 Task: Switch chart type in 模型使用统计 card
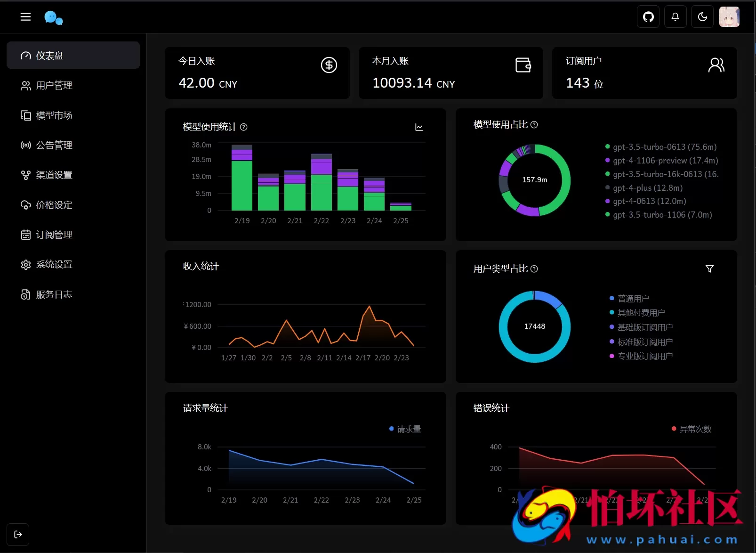[x=419, y=127]
